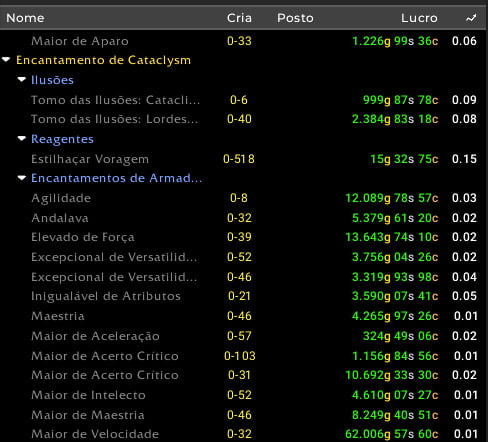Collapse the Encantamentos de Armad... subgroup arrow
Screen dimensions: 488x442
click(x=22, y=178)
